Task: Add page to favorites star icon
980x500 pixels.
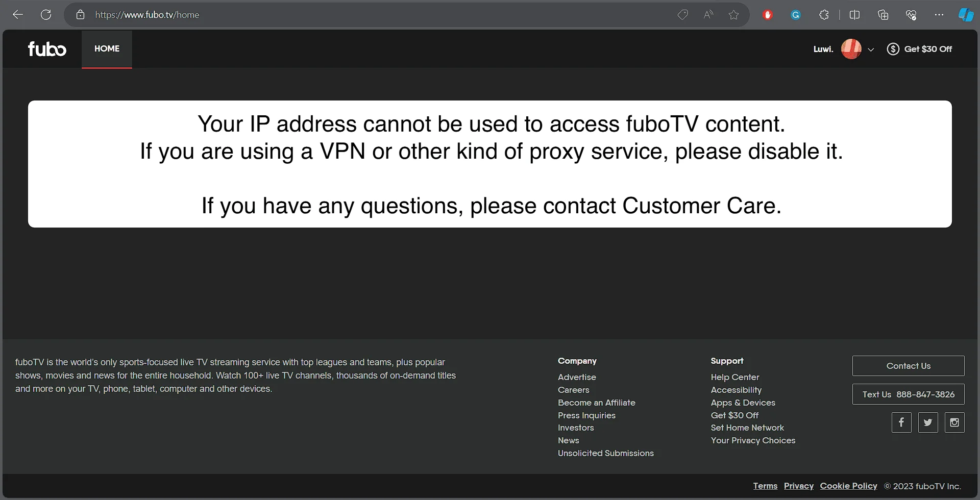Action: click(x=733, y=15)
